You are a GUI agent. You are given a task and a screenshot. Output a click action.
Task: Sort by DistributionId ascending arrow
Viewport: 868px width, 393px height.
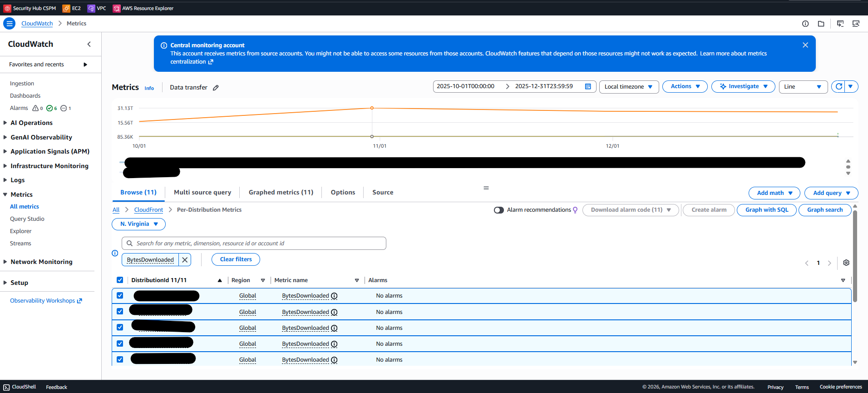pos(220,280)
